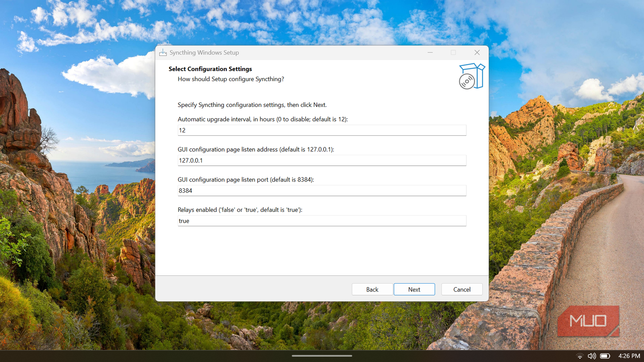Image resolution: width=644 pixels, height=362 pixels.
Task: Click the Syncthing package box logo
Action: 472,76
